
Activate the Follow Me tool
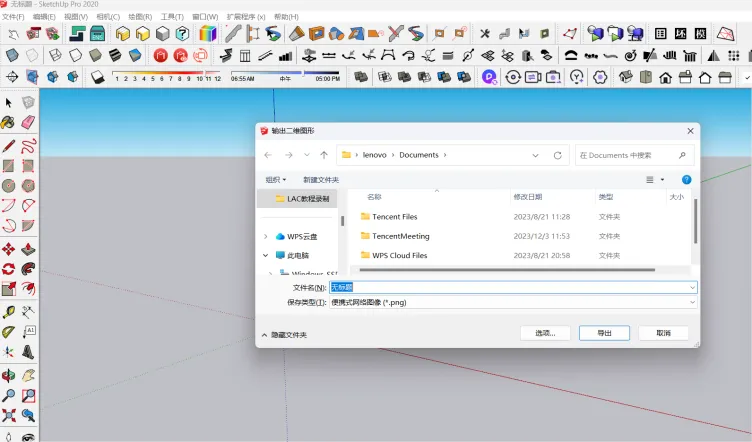[x=28, y=269]
